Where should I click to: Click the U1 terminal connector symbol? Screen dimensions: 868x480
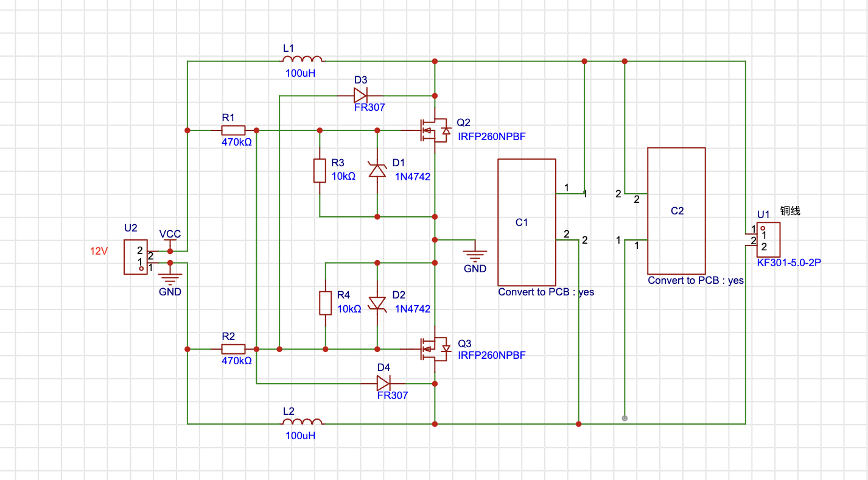[x=768, y=240]
